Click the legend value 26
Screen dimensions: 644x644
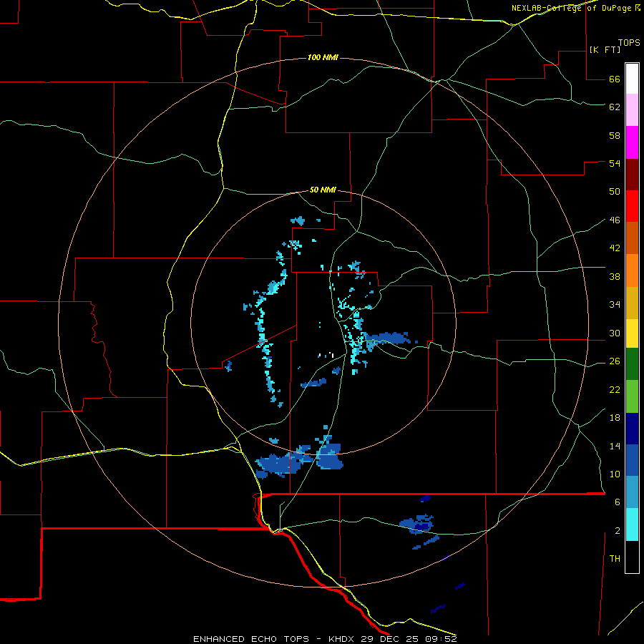coord(615,361)
